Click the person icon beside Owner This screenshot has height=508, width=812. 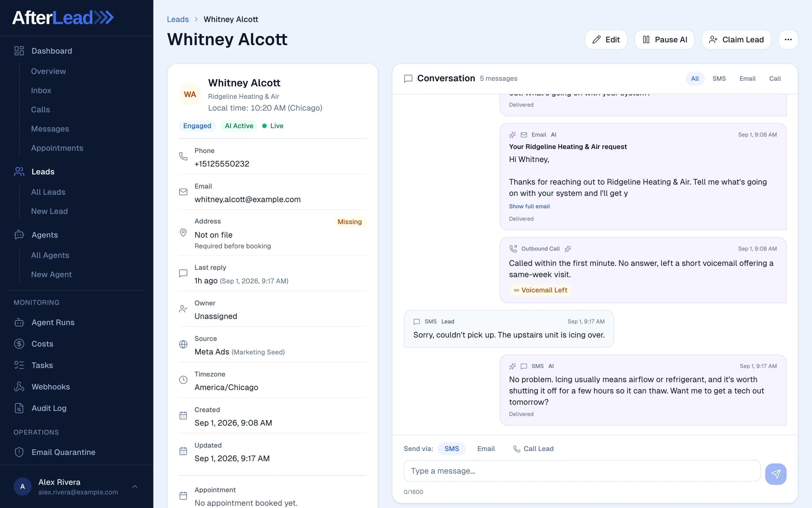coord(183,309)
